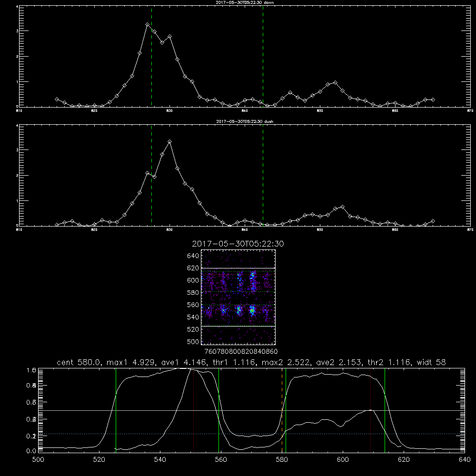Click the "cent 580.0" value in stats line
476x476 pixels.
(80, 362)
